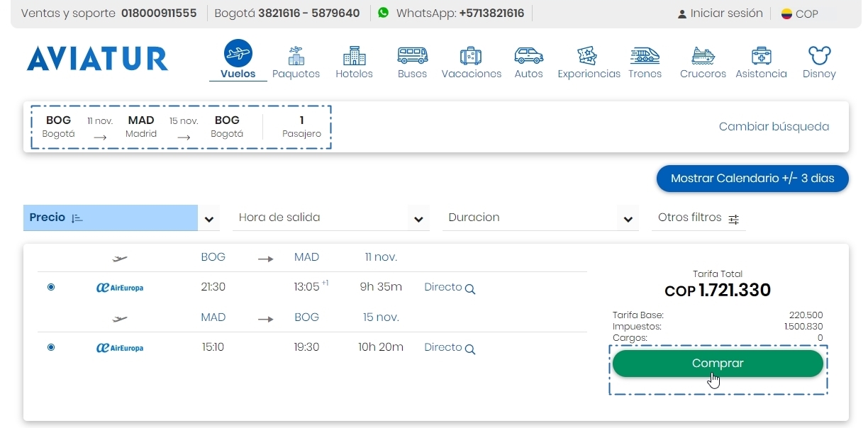Go to the Cruceros section
The height and width of the screenshot is (428, 868).
pos(703,62)
